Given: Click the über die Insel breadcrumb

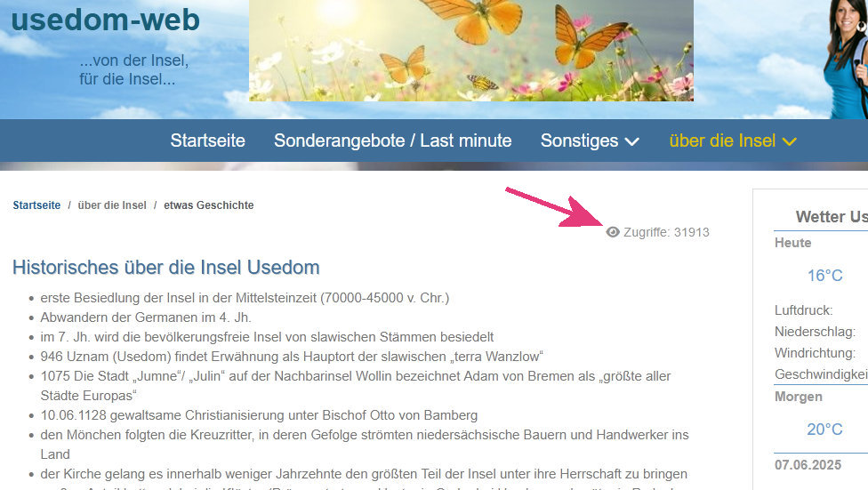Looking at the screenshot, I should 112,205.
